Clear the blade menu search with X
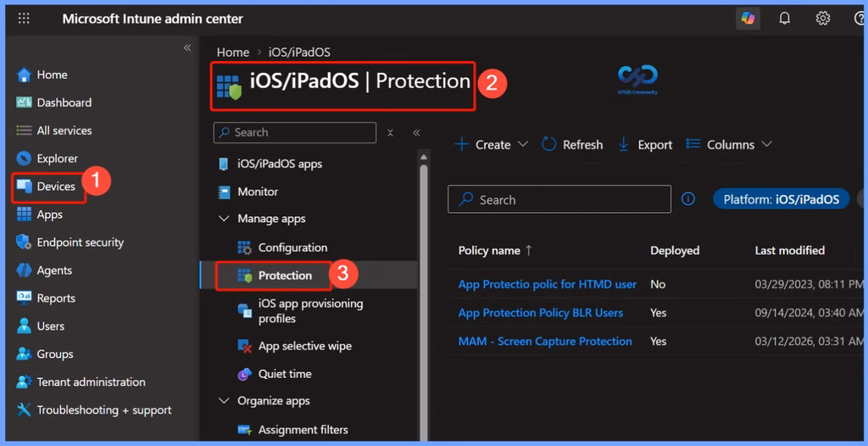Screen dimensions: 868x446 click(390, 132)
